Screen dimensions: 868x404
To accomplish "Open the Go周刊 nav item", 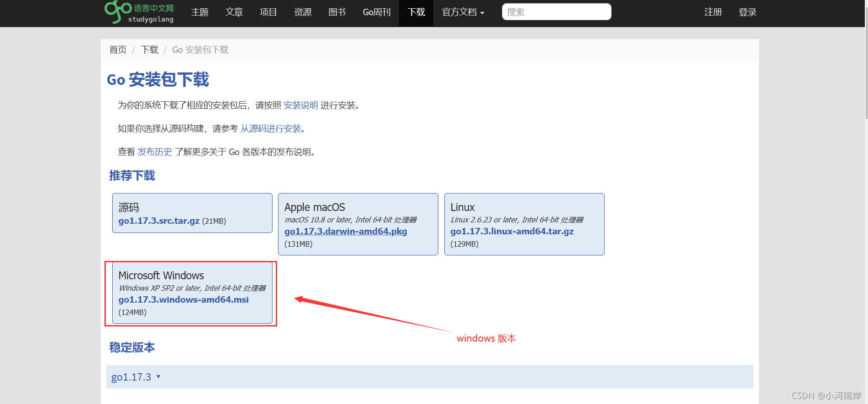I will 377,12.
